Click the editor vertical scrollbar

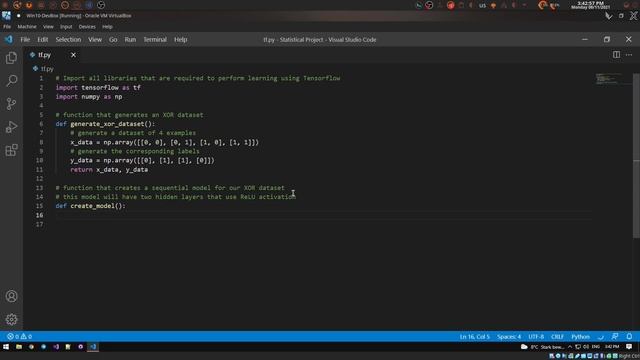pyautogui.click(x=636, y=155)
